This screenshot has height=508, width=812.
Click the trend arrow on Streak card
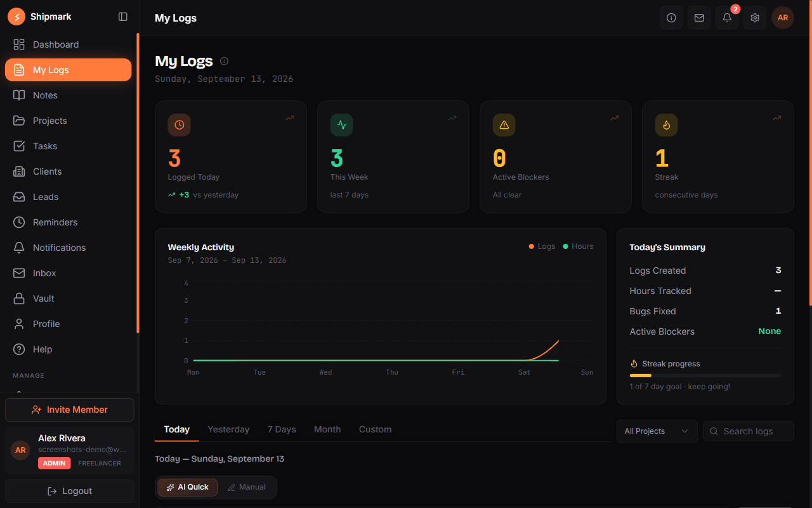pyautogui.click(x=777, y=118)
